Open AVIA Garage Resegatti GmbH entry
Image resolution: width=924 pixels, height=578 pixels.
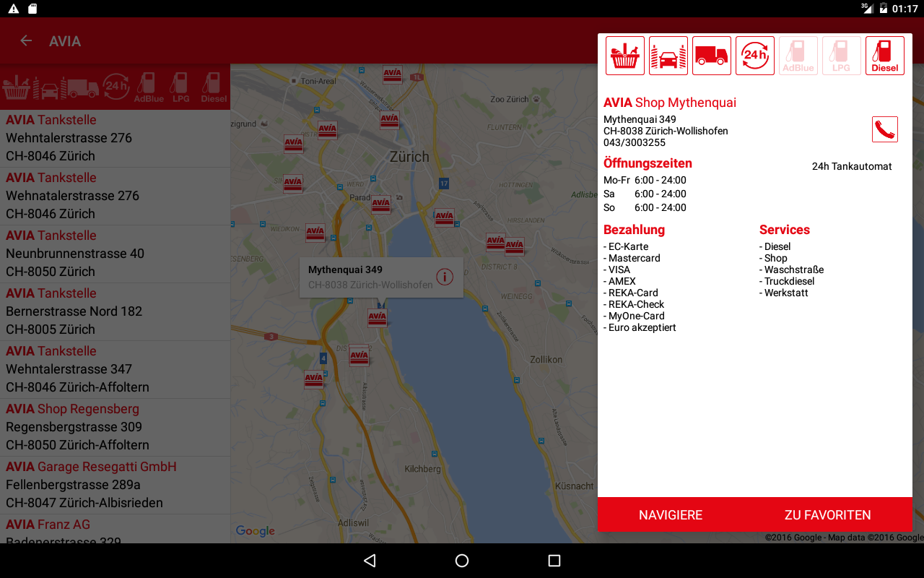click(x=115, y=485)
